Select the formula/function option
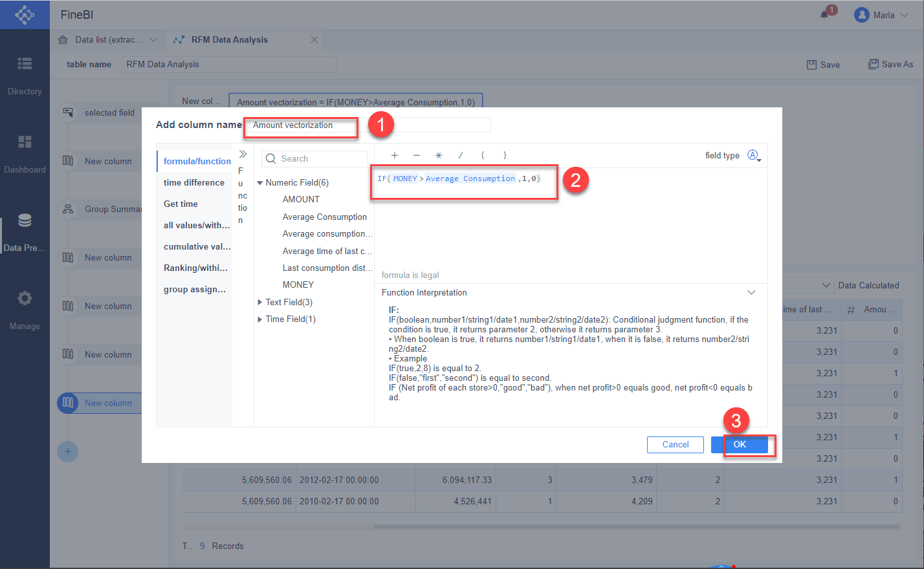The image size is (924, 569). [195, 161]
